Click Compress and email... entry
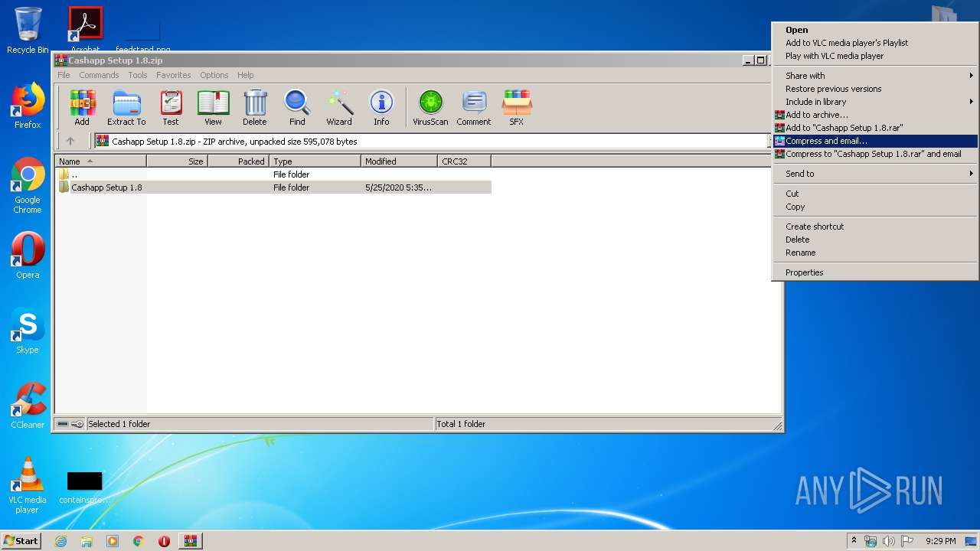This screenshot has height=551, width=980. [874, 141]
